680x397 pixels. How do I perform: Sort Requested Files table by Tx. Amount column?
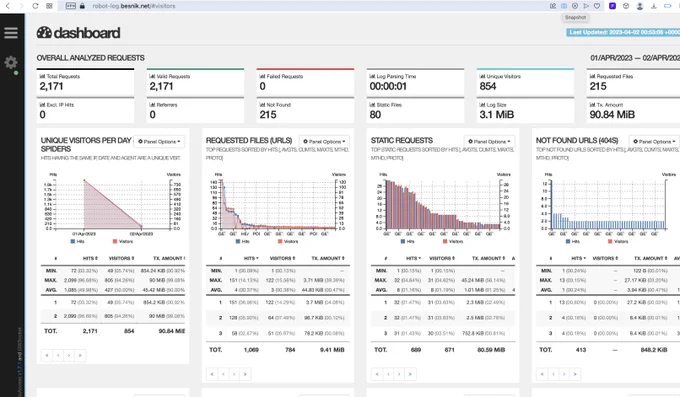pos(328,258)
